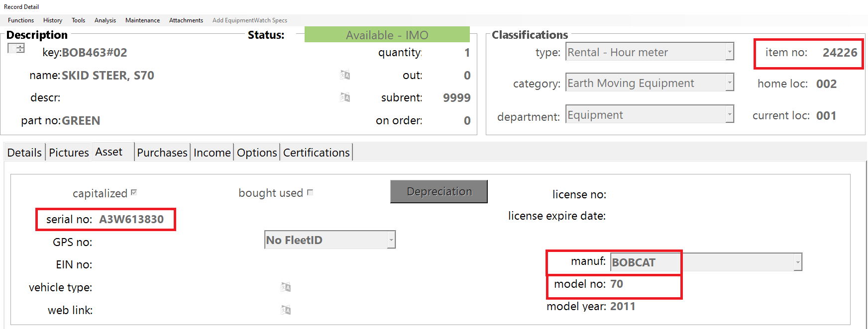Screen dimensions: 868x329
Task: Expand the No FleetID dropdown
Action: point(391,240)
